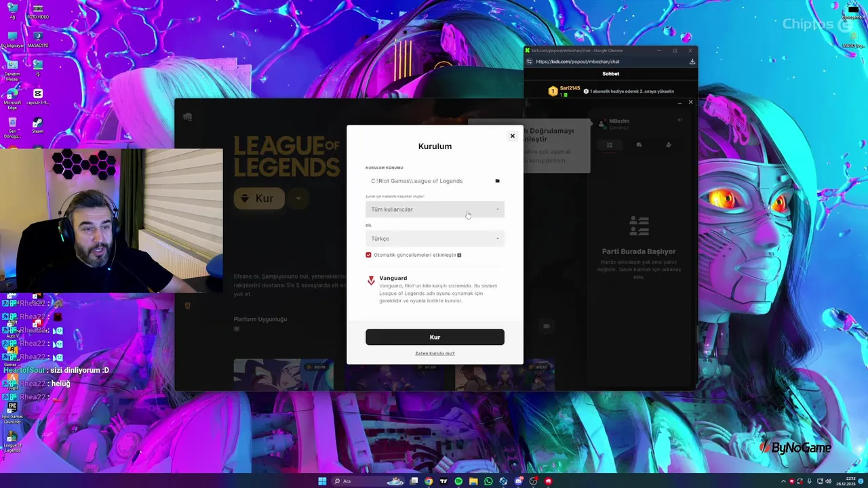
Task: Click the Sari2145 username in Kick chat
Action: [x=570, y=88]
